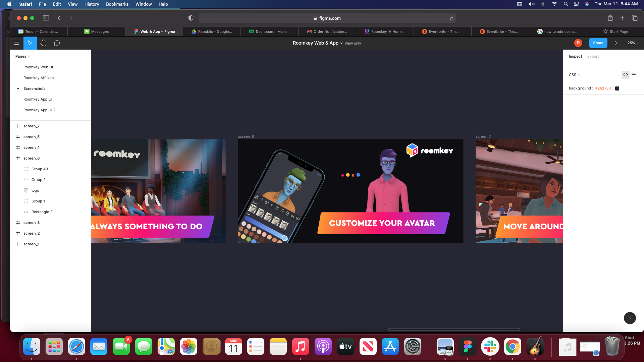
Task: Click the blue Share button
Action: pos(598,43)
